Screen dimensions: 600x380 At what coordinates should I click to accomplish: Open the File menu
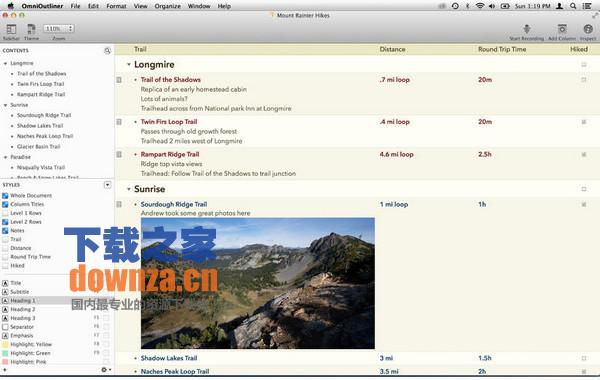75,6
